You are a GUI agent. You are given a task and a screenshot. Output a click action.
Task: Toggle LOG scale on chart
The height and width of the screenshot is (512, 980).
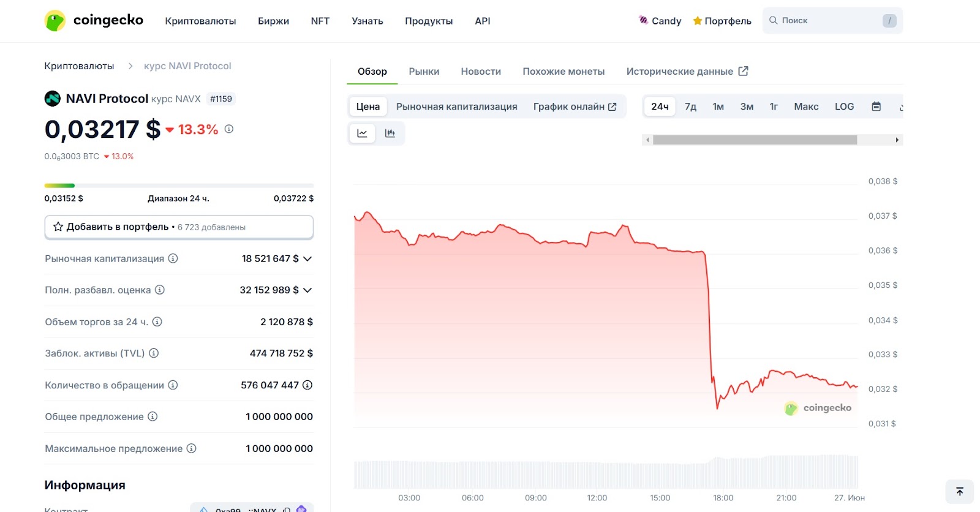pos(844,107)
